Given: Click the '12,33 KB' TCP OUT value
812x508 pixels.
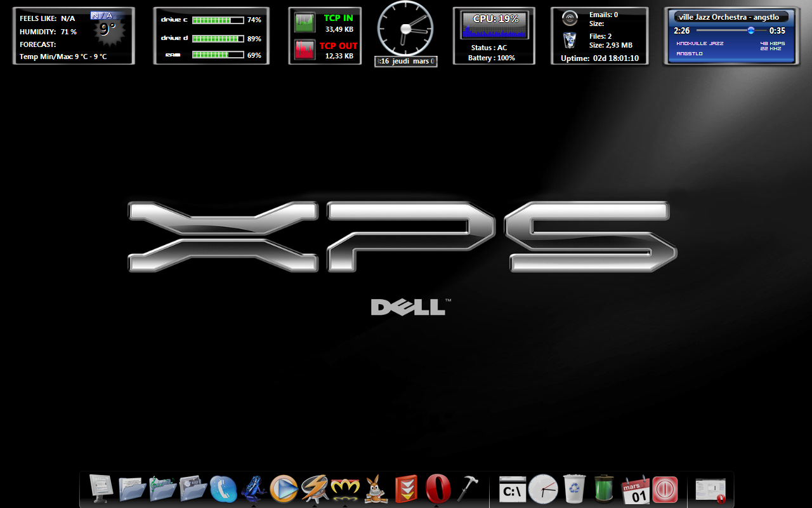Looking at the screenshot, I should (x=339, y=56).
